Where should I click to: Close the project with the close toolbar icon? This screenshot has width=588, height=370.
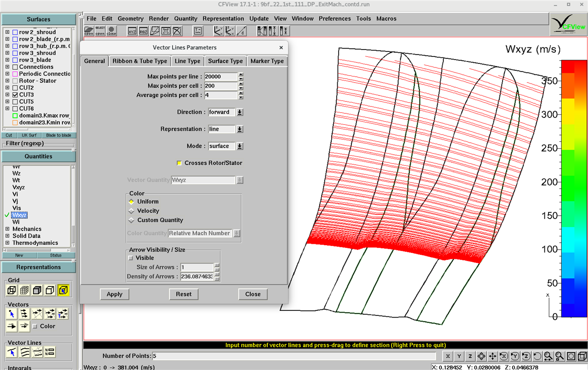[111, 31]
